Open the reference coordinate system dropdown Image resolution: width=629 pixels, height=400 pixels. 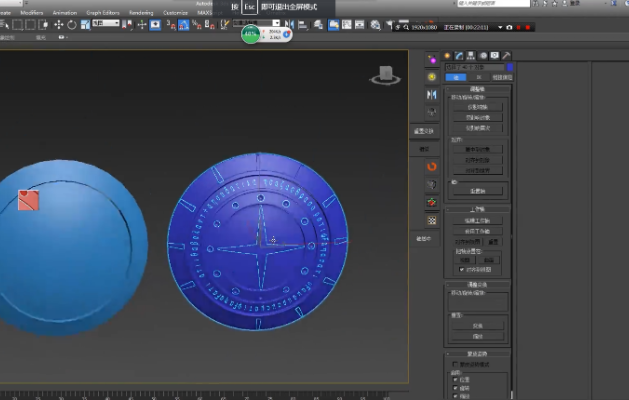pyautogui.click(x=105, y=24)
